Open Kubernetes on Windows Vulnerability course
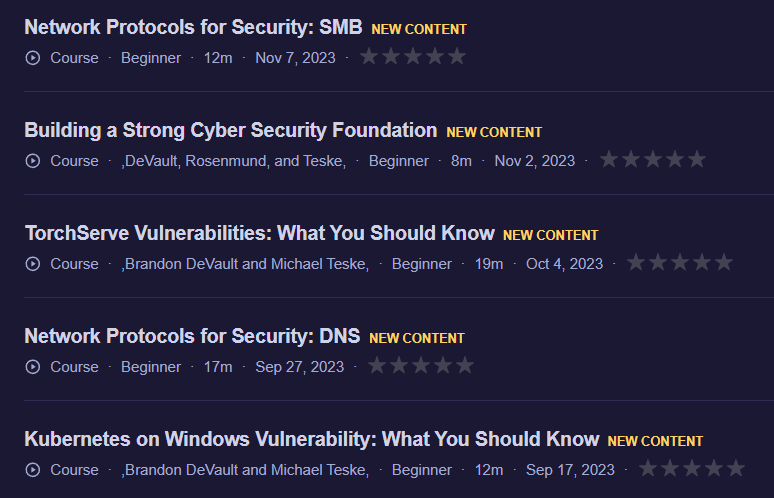Image resolution: width=774 pixels, height=498 pixels. click(311, 439)
